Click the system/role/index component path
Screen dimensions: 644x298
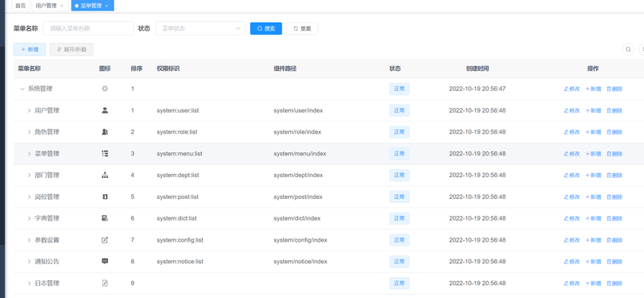pos(297,132)
